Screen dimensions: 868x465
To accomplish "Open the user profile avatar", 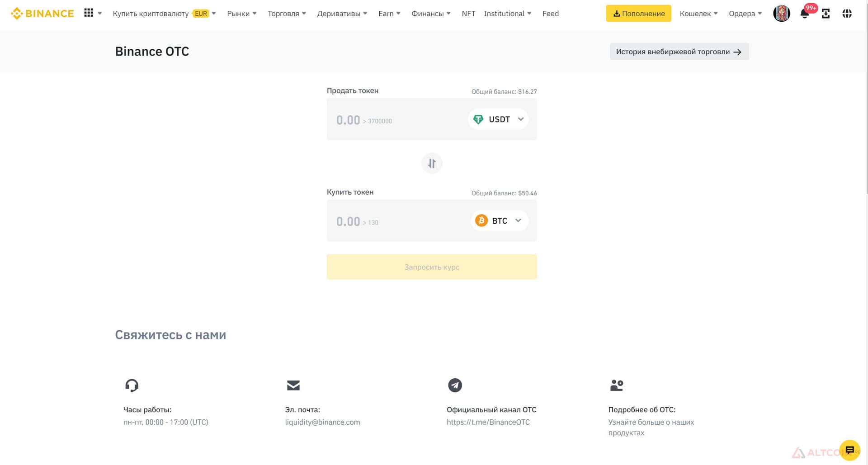I will point(782,14).
